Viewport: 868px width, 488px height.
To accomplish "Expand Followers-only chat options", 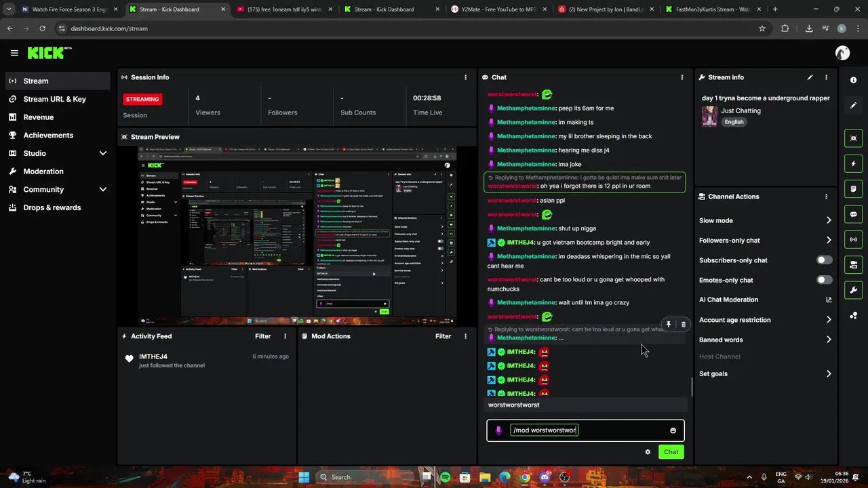I will pos(829,240).
